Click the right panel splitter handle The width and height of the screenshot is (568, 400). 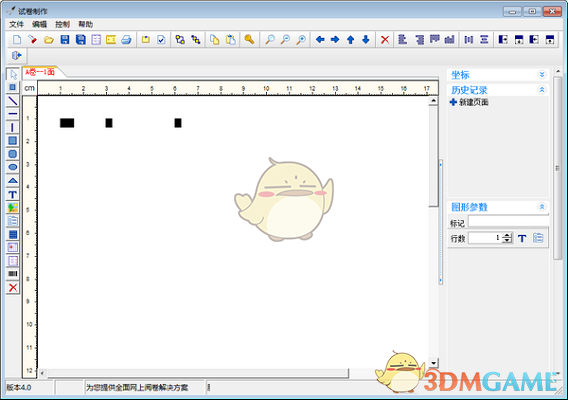[440, 222]
